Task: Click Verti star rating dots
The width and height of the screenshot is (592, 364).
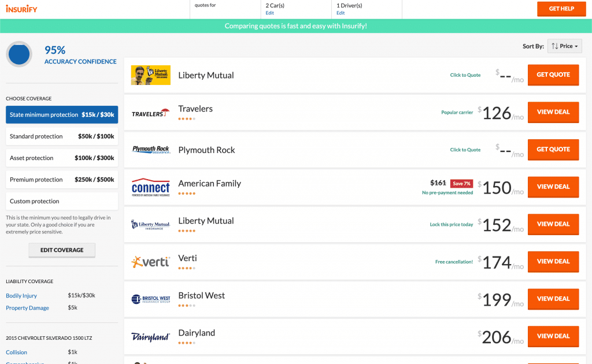Action: 187,268
